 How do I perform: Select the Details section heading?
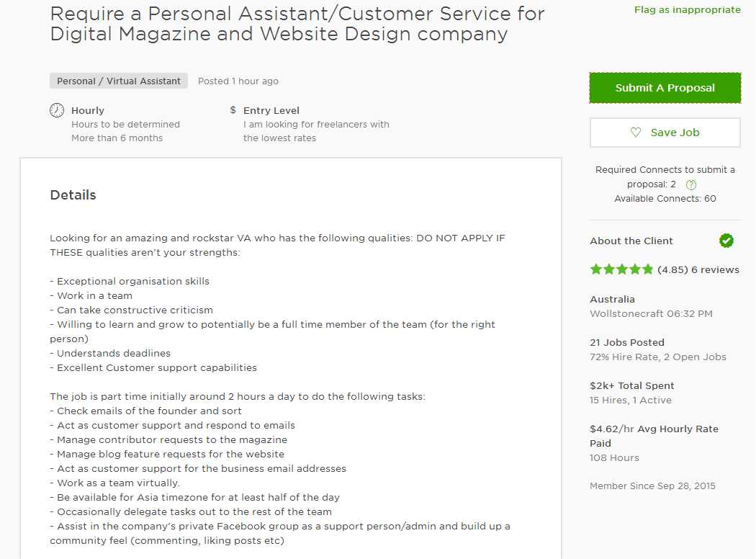click(73, 194)
